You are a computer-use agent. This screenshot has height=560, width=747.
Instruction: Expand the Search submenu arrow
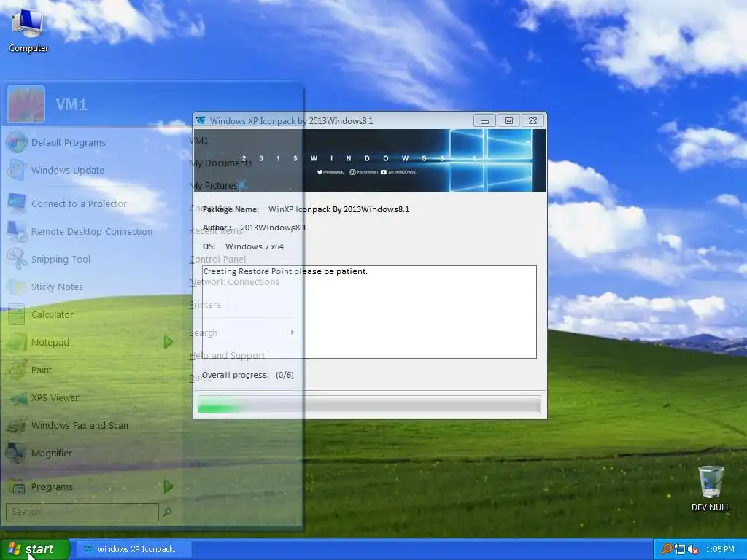(292, 332)
